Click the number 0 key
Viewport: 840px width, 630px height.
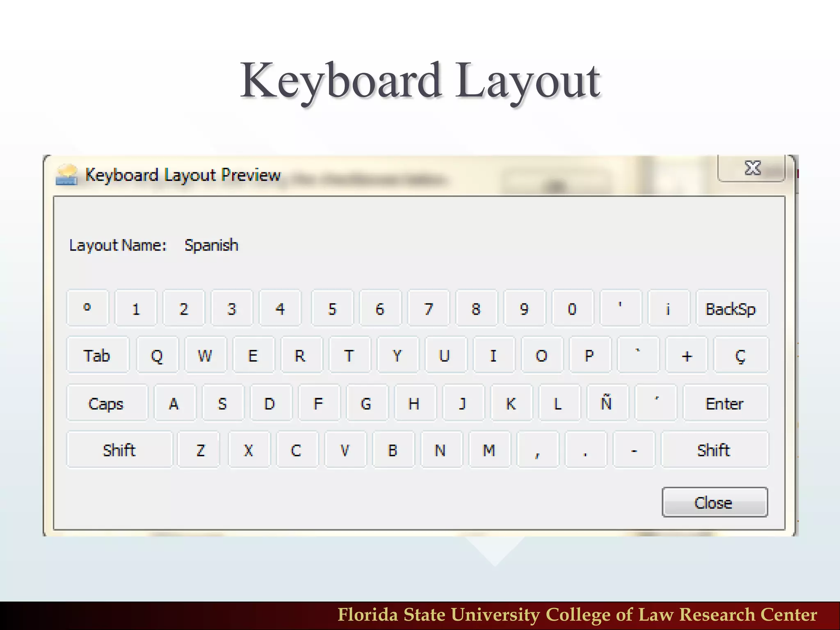click(x=573, y=308)
